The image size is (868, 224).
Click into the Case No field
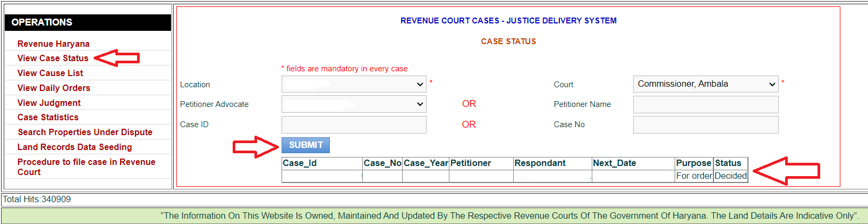[x=705, y=125]
